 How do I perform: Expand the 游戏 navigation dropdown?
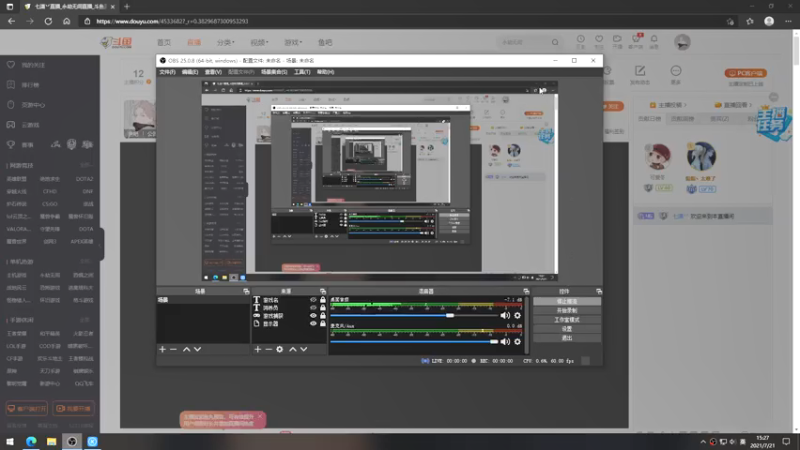(x=293, y=42)
